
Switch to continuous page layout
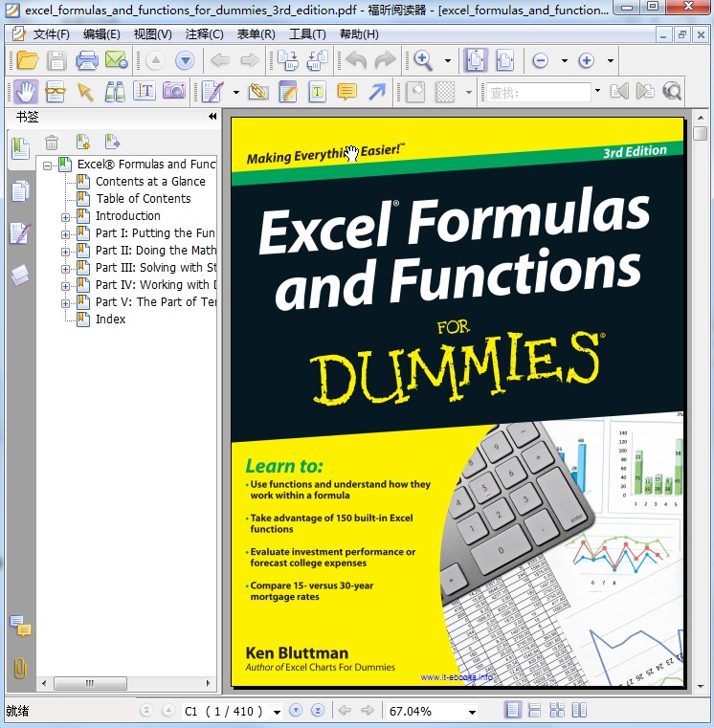pos(535,711)
